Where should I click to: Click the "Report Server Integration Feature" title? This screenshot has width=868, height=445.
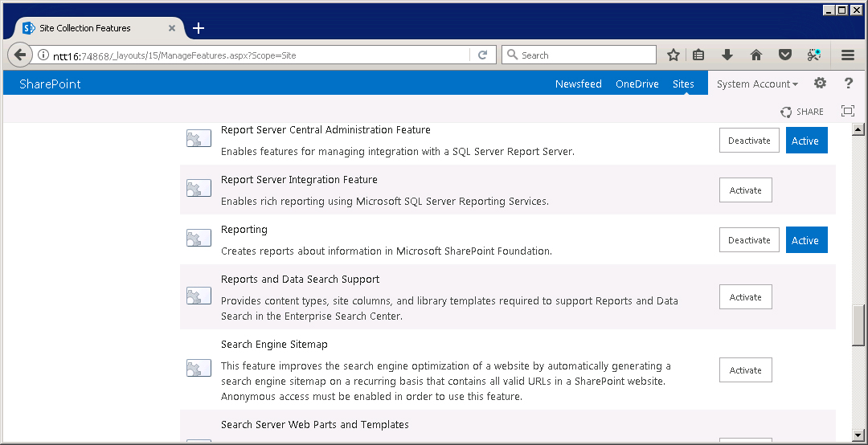click(x=299, y=179)
